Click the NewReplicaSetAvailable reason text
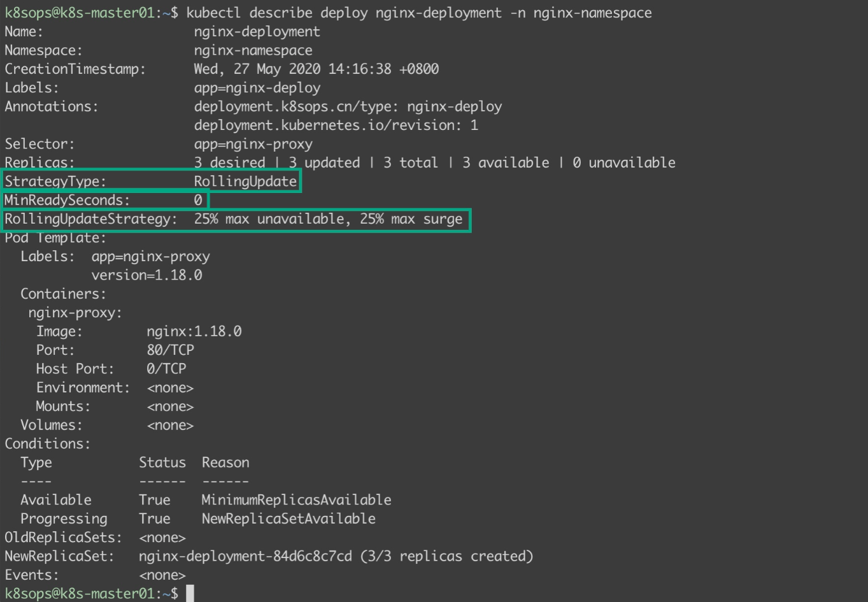Screen dimensions: 868x602 (288, 519)
